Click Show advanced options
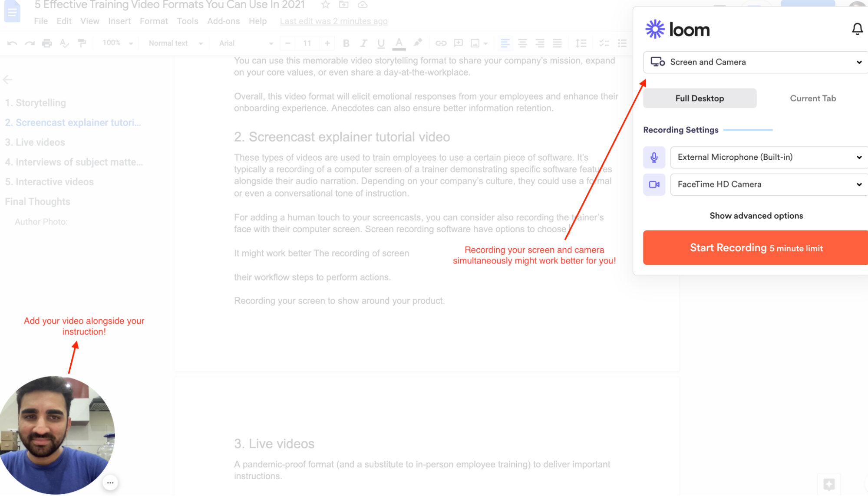868x496 pixels. pos(756,216)
